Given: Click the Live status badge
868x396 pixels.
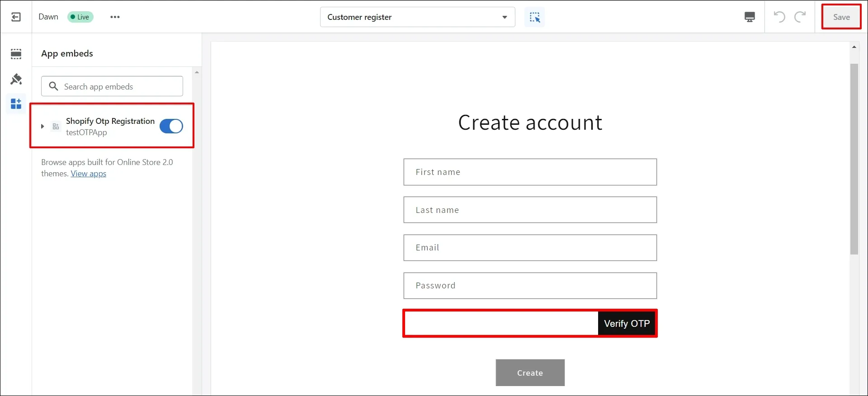Looking at the screenshot, I should (x=80, y=17).
